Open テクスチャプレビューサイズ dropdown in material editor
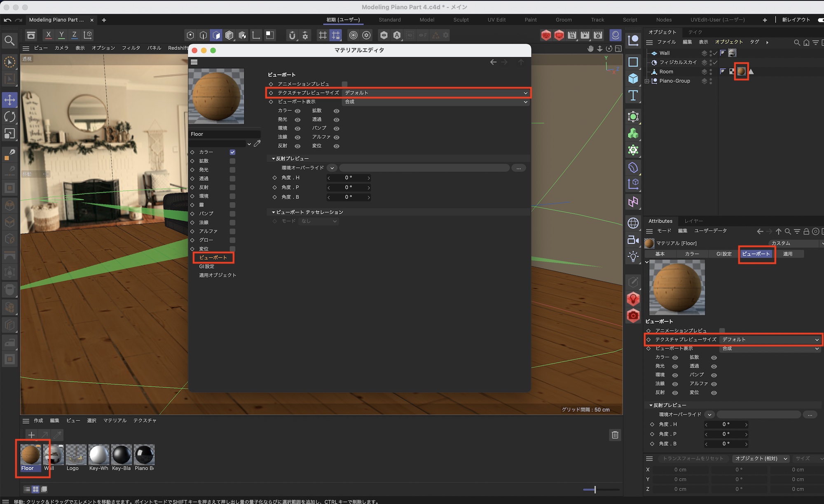824x504 pixels. 435,93
